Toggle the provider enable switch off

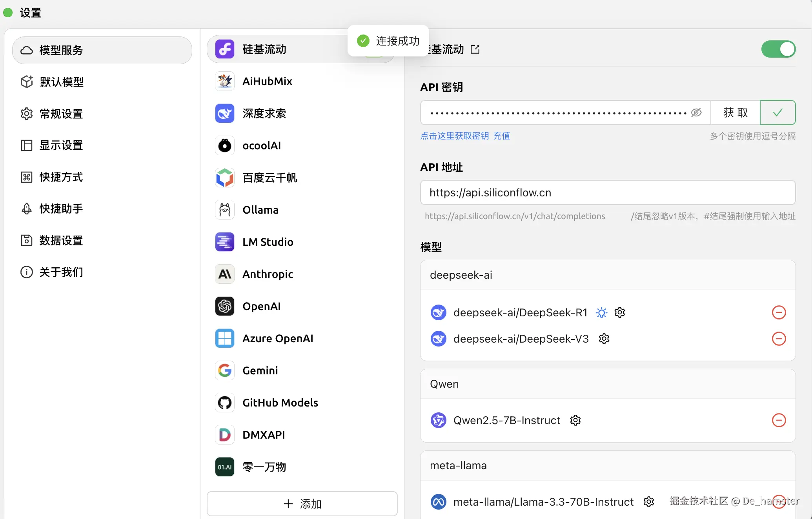pyautogui.click(x=778, y=49)
